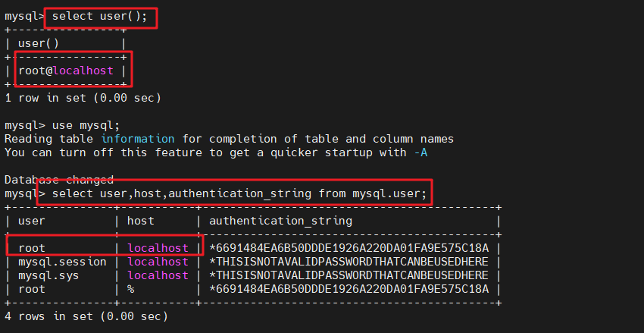The image size is (644, 333).
Task: Select the mysql.session user entry
Action: pyautogui.click(x=63, y=262)
